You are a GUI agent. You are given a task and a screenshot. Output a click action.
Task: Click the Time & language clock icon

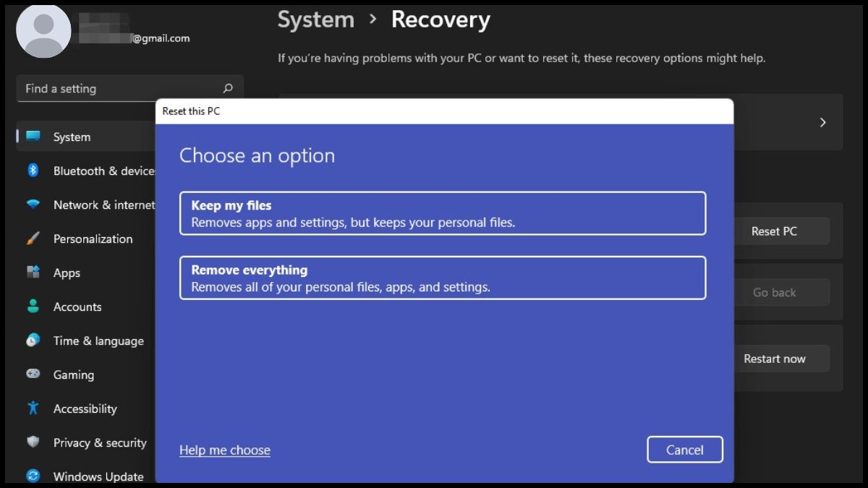click(x=32, y=341)
